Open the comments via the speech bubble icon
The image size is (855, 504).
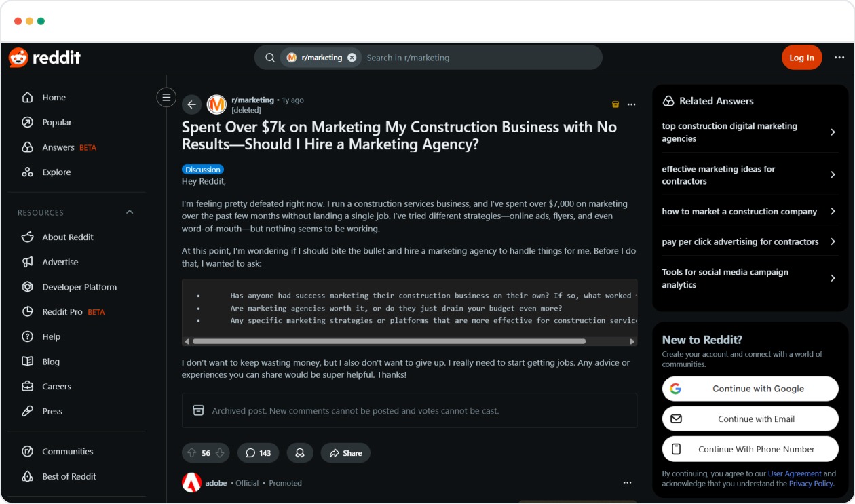tap(250, 452)
